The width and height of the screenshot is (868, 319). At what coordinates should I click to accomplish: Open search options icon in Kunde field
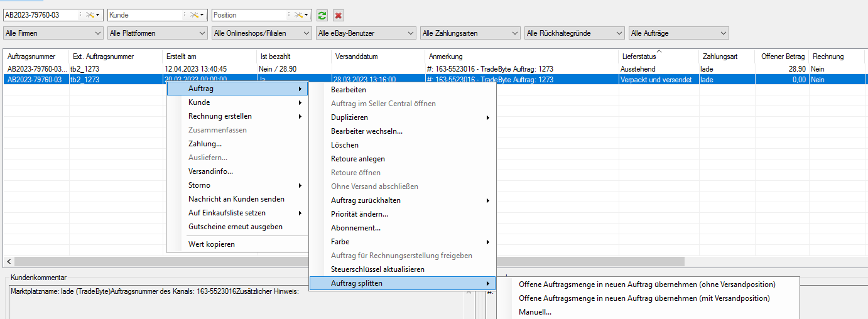[197, 14]
